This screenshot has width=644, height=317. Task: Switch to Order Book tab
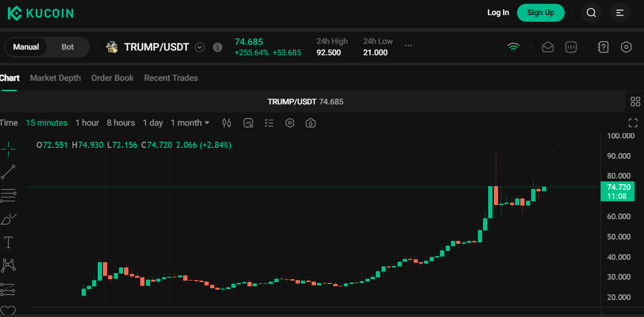(x=112, y=78)
